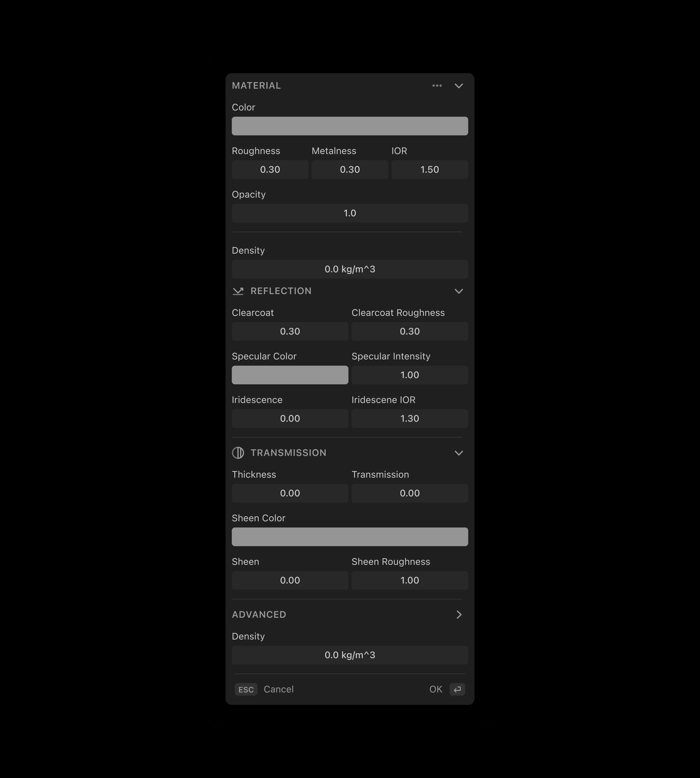Confirm with the OK button

point(436,690)
